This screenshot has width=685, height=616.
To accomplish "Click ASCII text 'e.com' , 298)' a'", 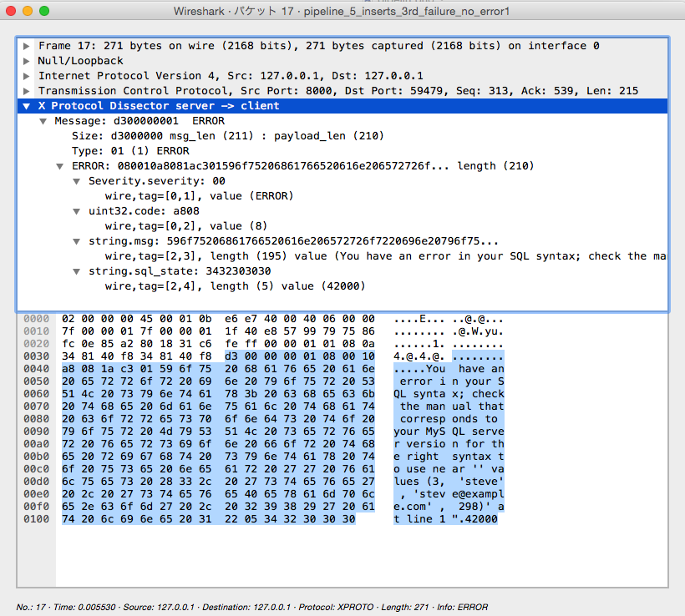I will [x=449, y=507].
